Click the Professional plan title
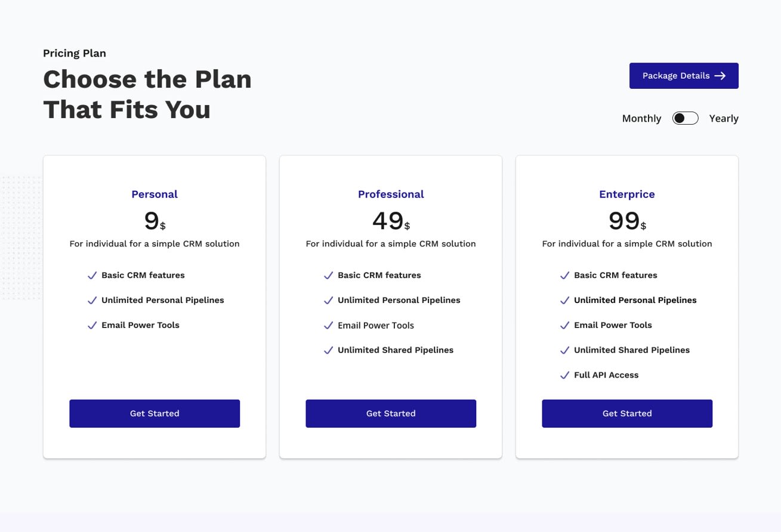 [391, 194]
